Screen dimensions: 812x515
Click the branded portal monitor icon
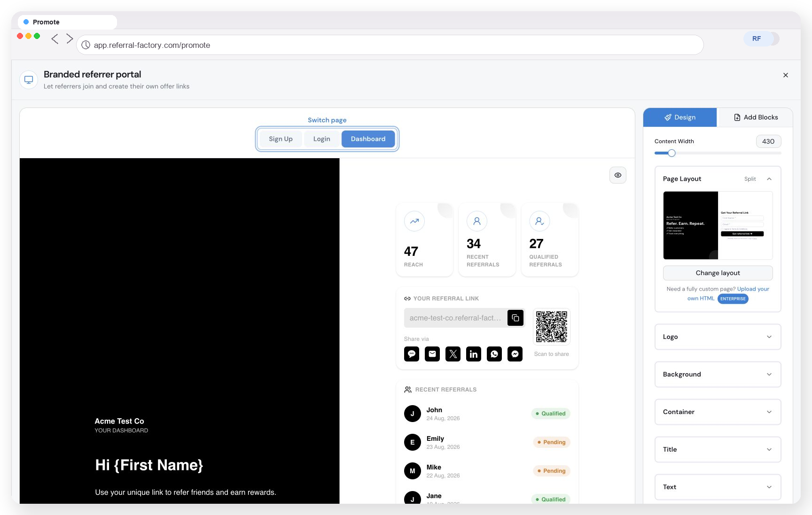pyautogui.click(x=29, y=80)
